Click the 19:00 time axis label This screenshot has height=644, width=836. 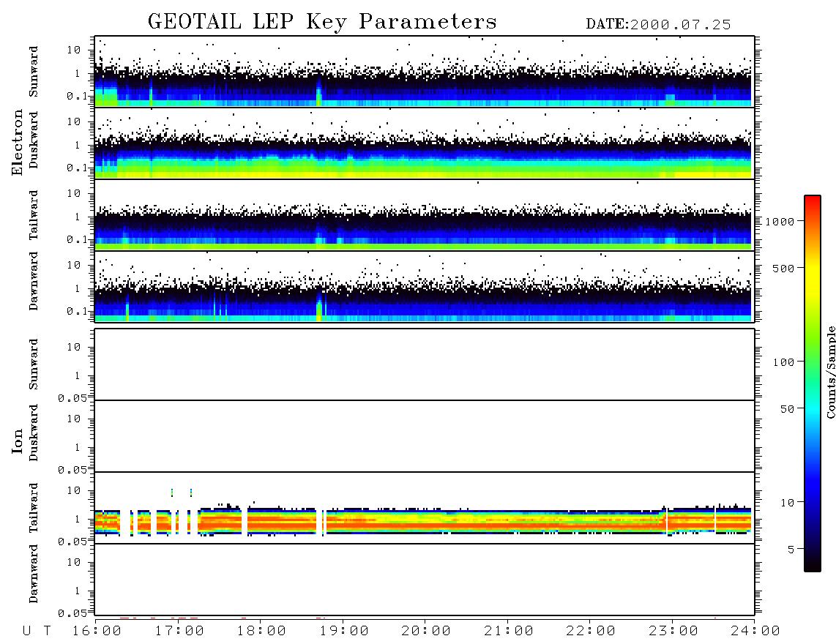pyautogui.click(x=344, y=631)
